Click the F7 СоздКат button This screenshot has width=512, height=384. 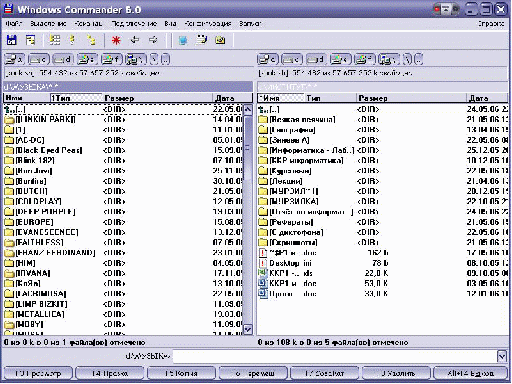pyautogui.click(x=325, y=373)
